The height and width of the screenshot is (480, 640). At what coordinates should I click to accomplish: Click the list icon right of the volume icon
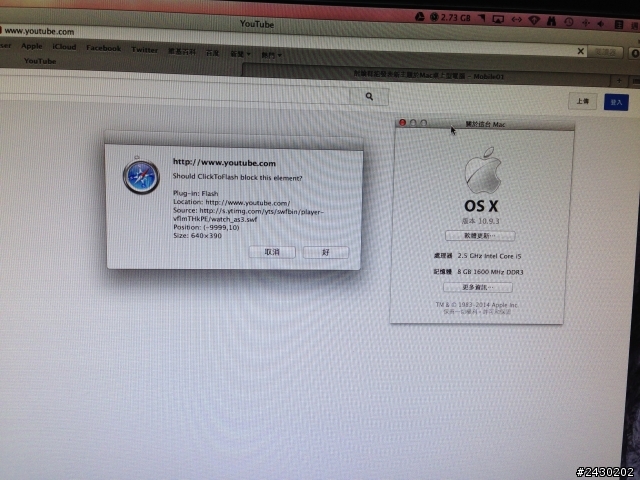[x=619, y=25]
